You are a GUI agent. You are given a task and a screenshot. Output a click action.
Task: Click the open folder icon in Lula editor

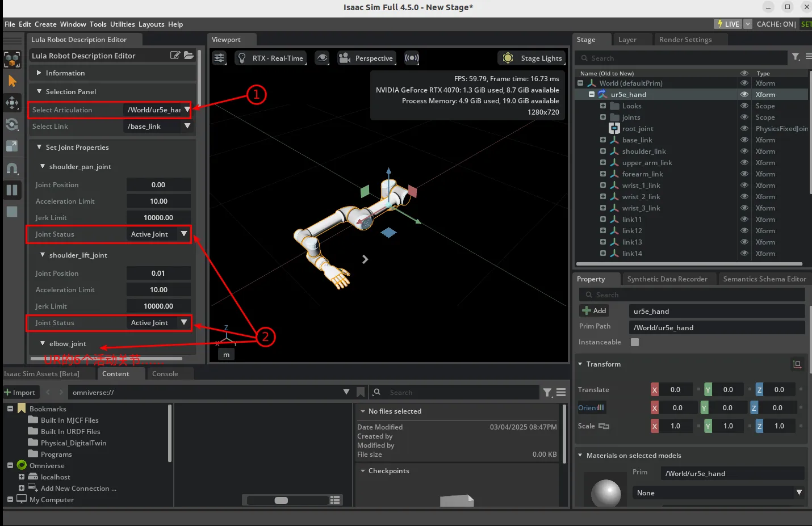189,55
